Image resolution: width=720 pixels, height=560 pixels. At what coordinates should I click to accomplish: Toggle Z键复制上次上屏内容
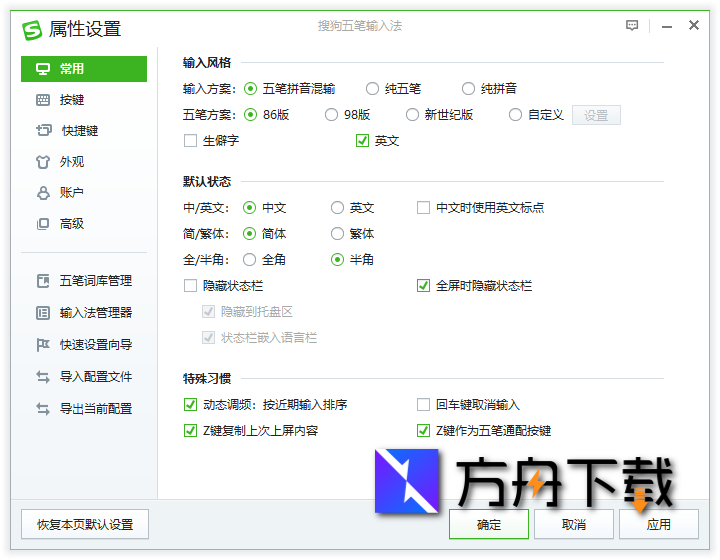click(x=190, y=431)
